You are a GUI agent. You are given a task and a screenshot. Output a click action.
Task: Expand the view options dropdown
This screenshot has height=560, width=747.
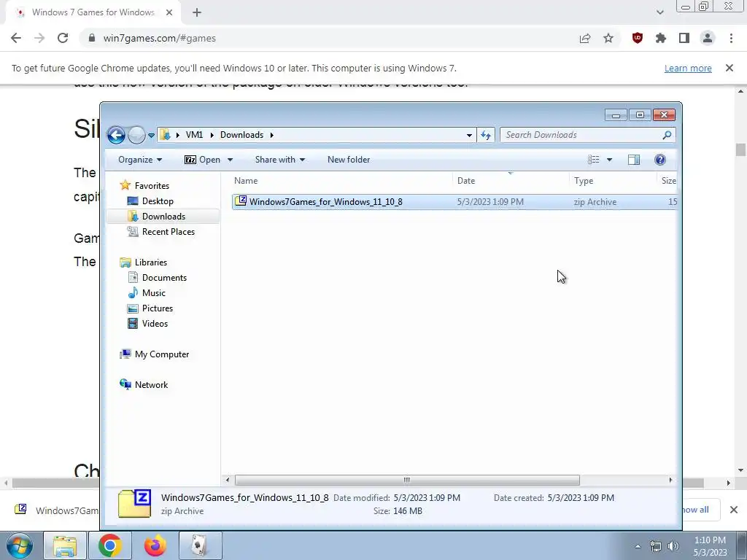pyautogui.click(x=609, y=160)
